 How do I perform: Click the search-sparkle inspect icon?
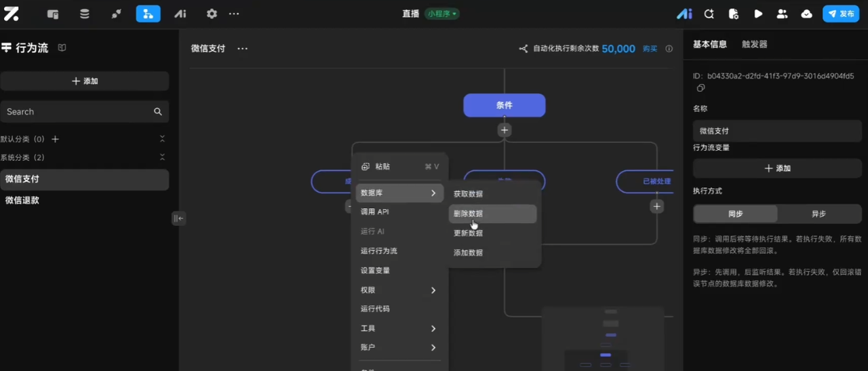709,14
